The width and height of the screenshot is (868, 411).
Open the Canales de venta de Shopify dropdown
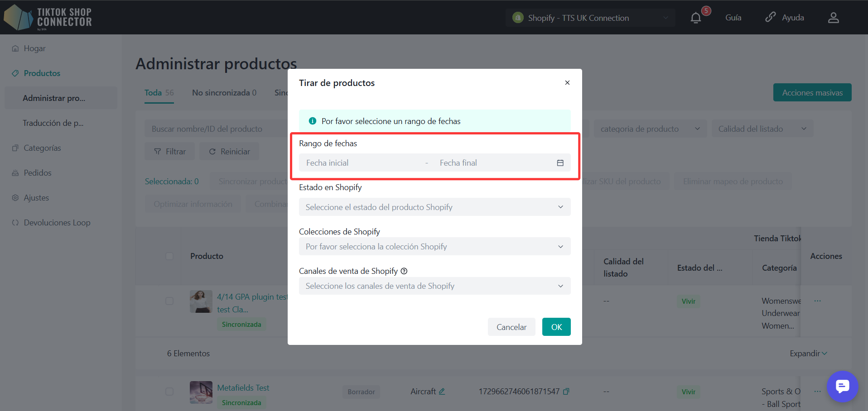click(x=434, y=286)
